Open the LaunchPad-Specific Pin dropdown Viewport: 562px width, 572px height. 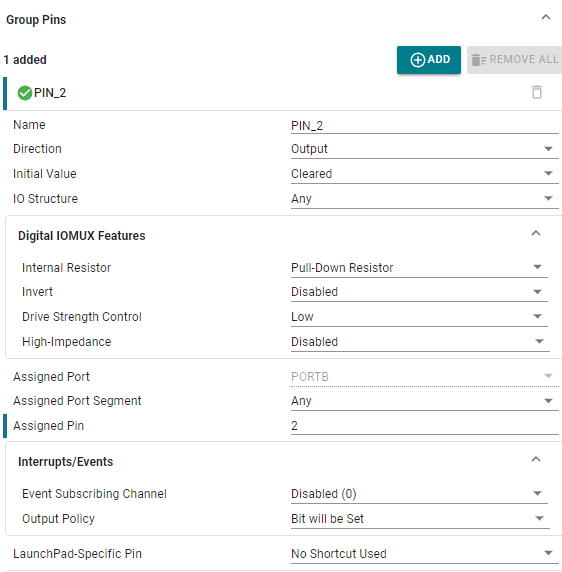point(425,554)
